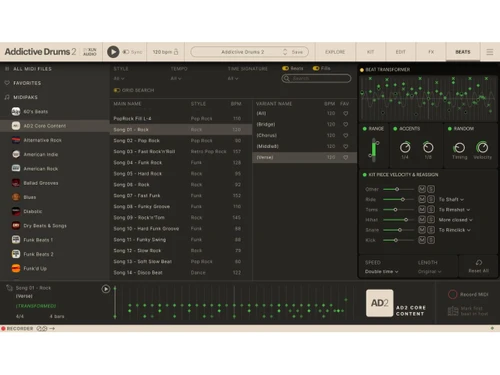The width and height of the screenshot is (500, 375).
Task: Open the Toms 'To Rimshot' dropdown
Action: (454, 210)
